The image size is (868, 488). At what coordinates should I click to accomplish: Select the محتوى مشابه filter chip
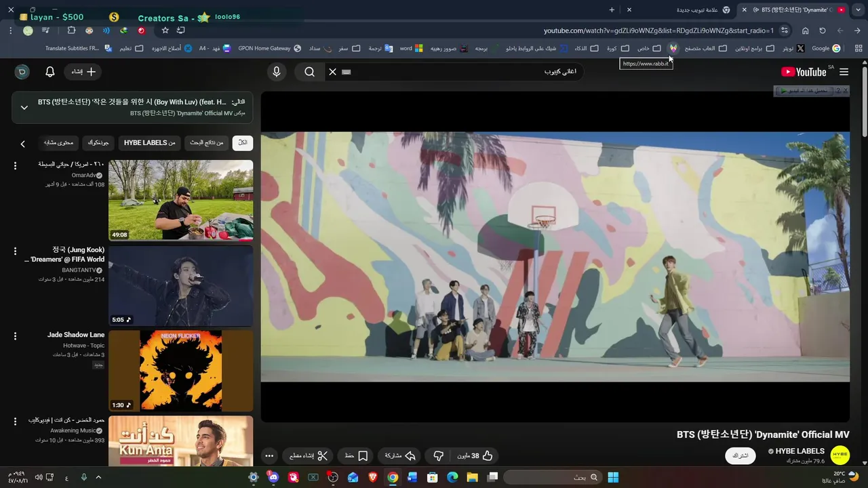pyautogui.click(x=58, y=143)
